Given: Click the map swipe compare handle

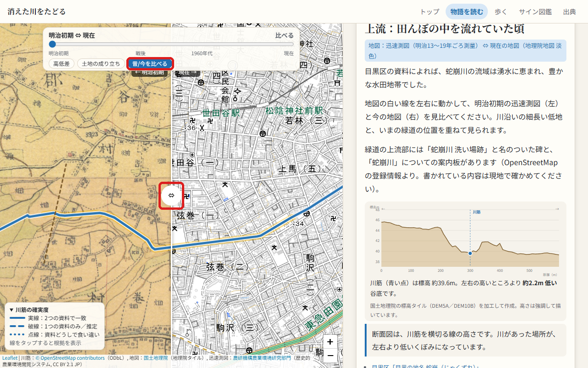Looking at the screenshot, I should tap(171, 195).
